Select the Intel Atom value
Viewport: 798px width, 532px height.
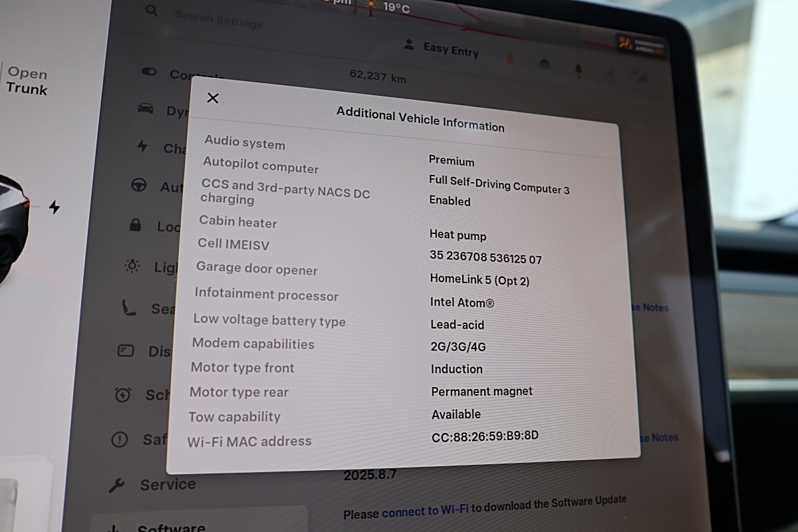tap(462, 303)
